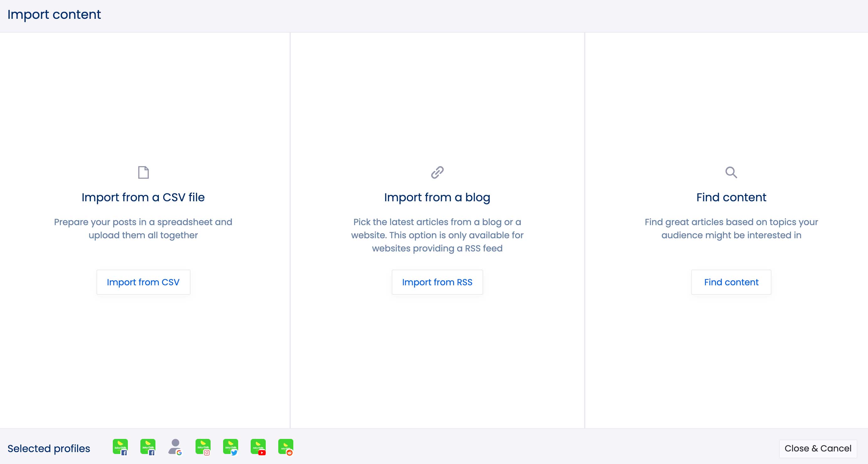Select the YouTube Juicy Chills profile

(258, 447)
